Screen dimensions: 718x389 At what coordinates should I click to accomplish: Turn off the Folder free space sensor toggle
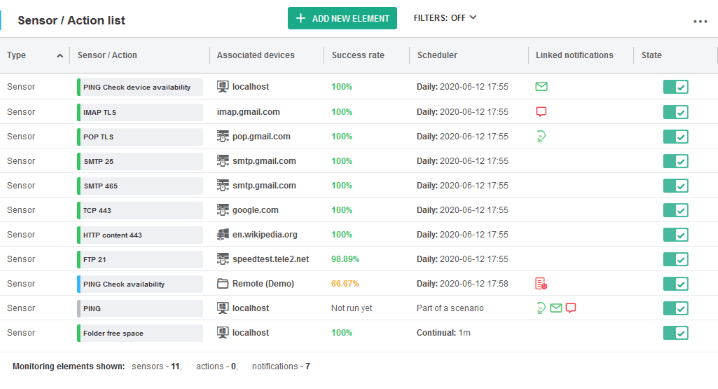(x=675, y=333)
